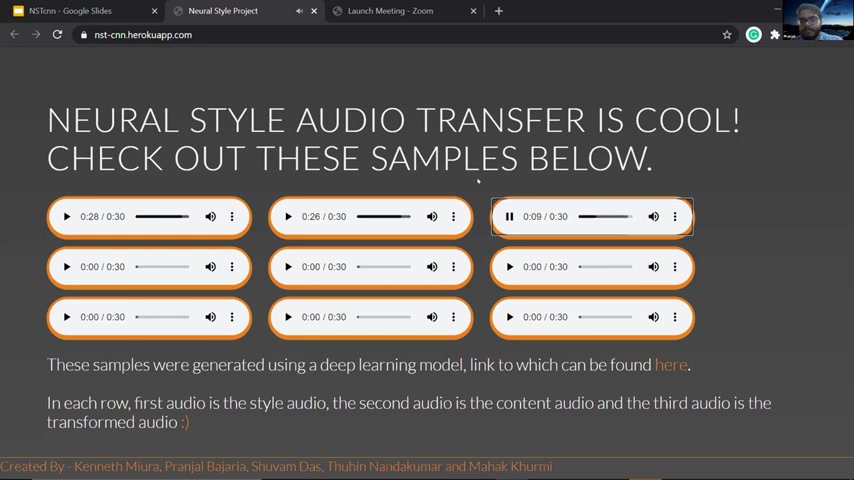Image resolution: width=854 pixels, height=480 pixels.
Task: Open three-dot menu of second row third player
Action: 675,267
